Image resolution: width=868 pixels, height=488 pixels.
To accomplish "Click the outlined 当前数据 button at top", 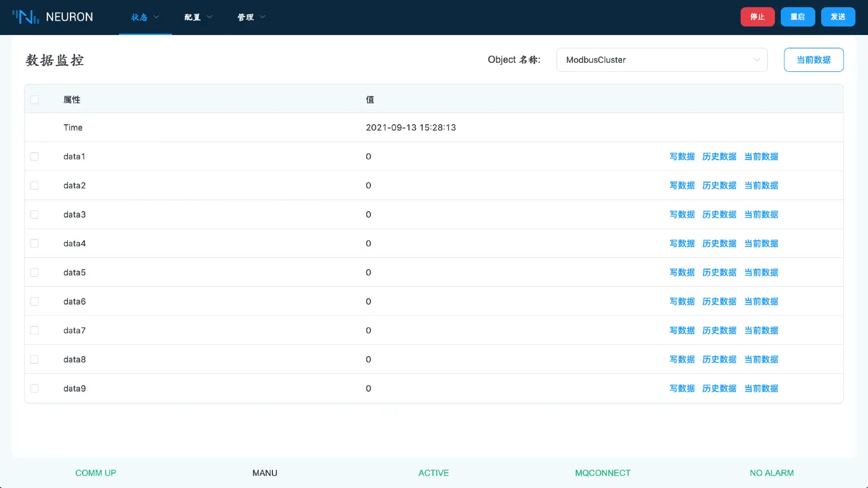I will click(x=813, y=60).
